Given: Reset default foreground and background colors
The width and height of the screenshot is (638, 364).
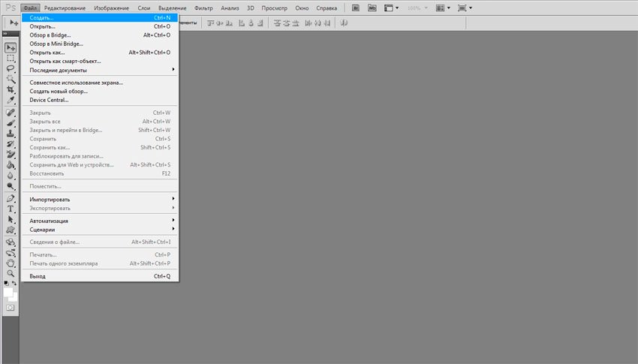Looking at the screenshot, I should click(6, 283).
